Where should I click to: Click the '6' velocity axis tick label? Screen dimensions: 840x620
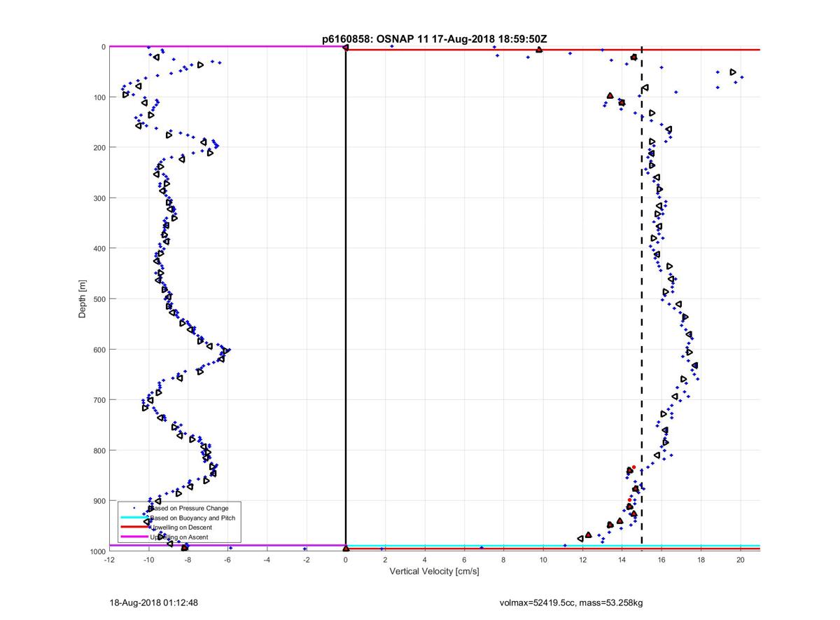[x=465, y=560]
